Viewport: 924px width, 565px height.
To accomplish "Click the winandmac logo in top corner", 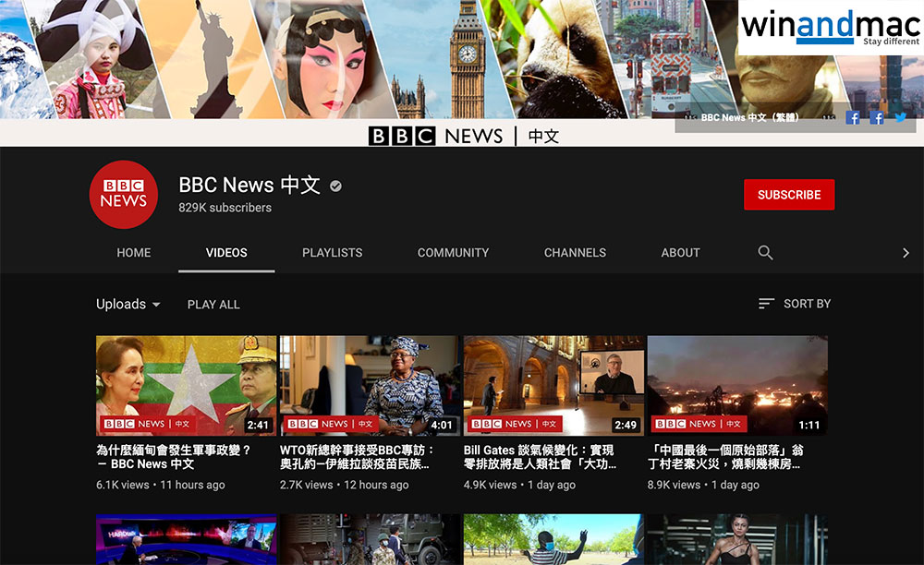I will coord(829,28).
